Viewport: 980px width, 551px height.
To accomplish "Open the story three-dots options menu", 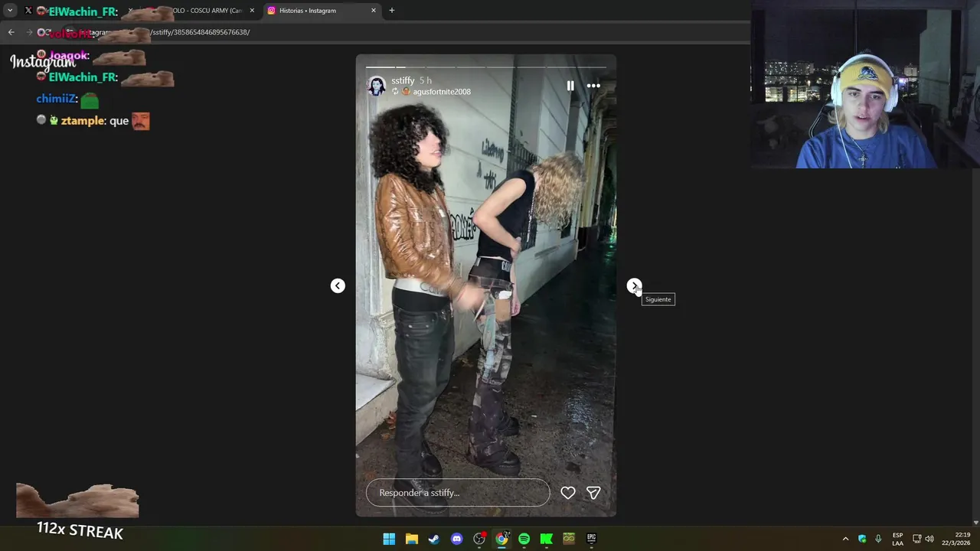I will point(593,86).
